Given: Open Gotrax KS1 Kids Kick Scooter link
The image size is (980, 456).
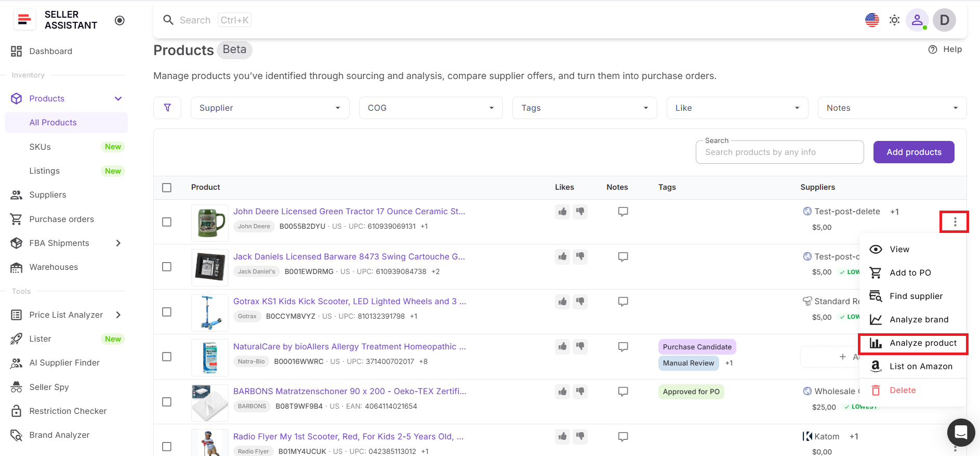Looking at the screenshot, I should 350,301.
